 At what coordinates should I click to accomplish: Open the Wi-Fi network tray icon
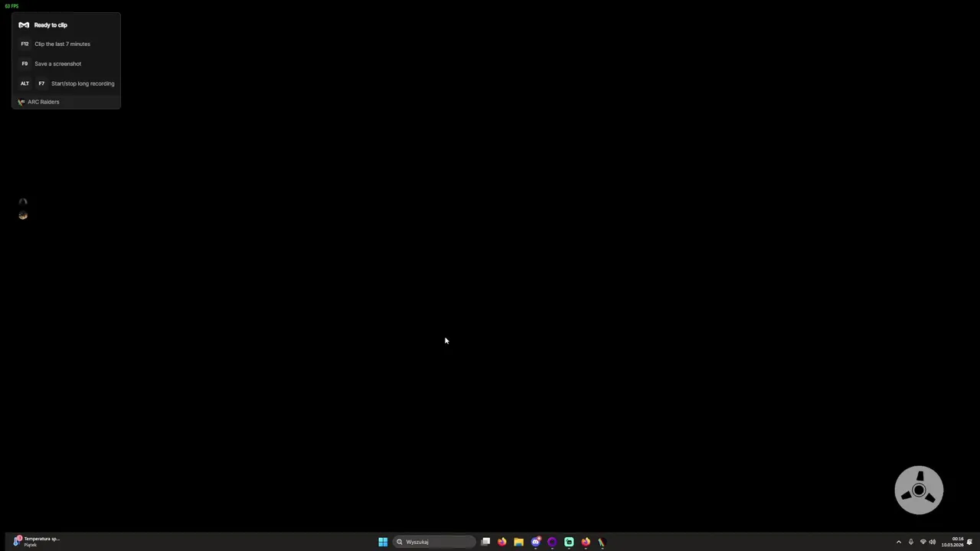point(923,542)
